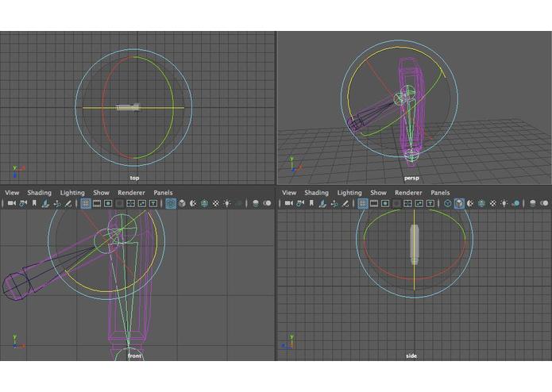The height and width of the screenshot is (392, 552).
Task: Click Use All Lights bulb in front panel
Action: pos(227,203)
